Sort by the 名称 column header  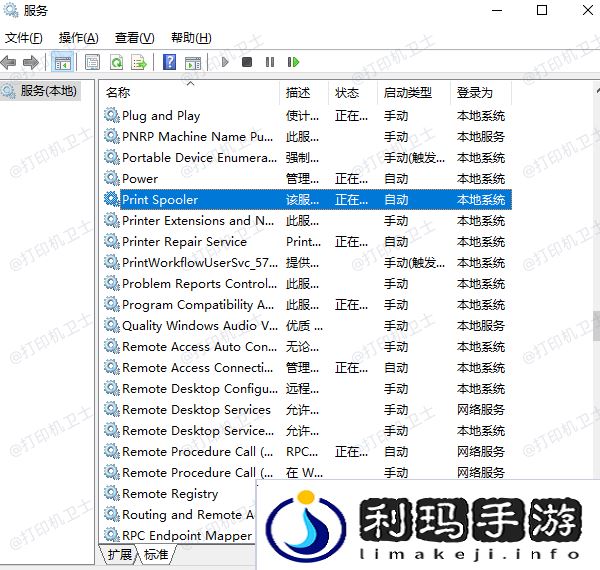(191, 93)
